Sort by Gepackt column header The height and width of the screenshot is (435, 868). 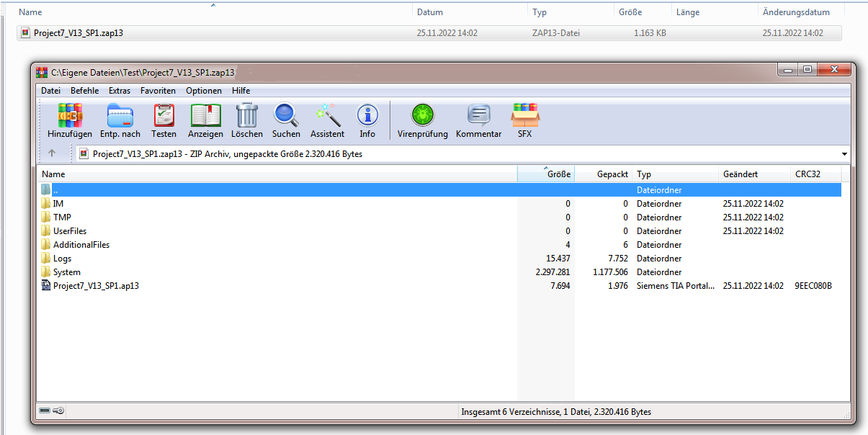pos(604,174)
